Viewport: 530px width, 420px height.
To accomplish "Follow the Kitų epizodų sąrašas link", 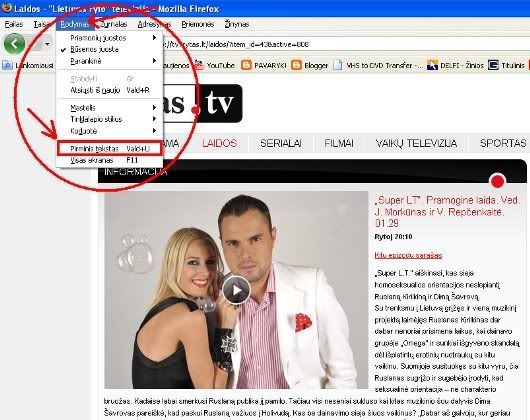I will pos(408,255).
